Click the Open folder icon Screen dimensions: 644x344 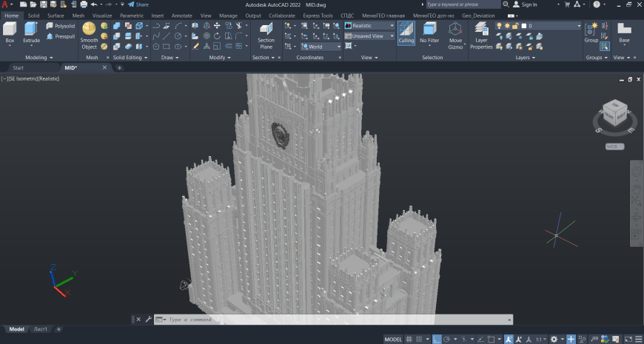(x=33, y=4)
